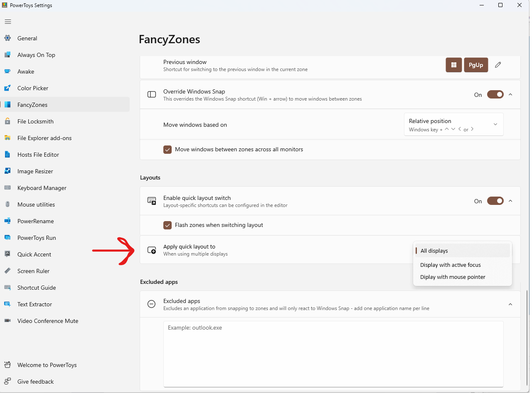532x394 pixels.
Task: Uncheck Move windows between zones across all monitors
Action: [167, 149]
